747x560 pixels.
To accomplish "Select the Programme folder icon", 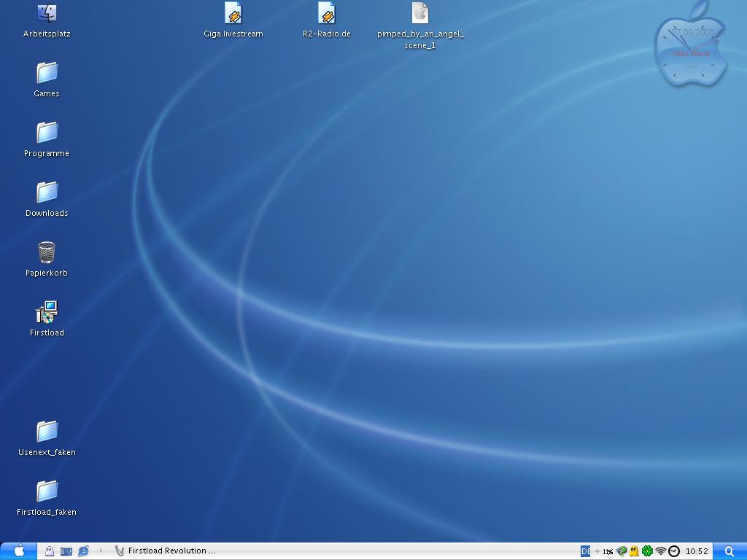I will 47,139.
